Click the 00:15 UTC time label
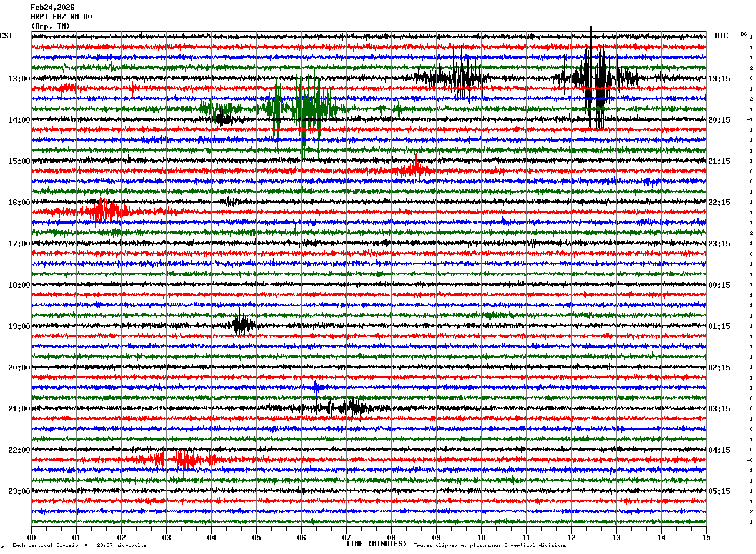756x554 pixels. (719, 285)
